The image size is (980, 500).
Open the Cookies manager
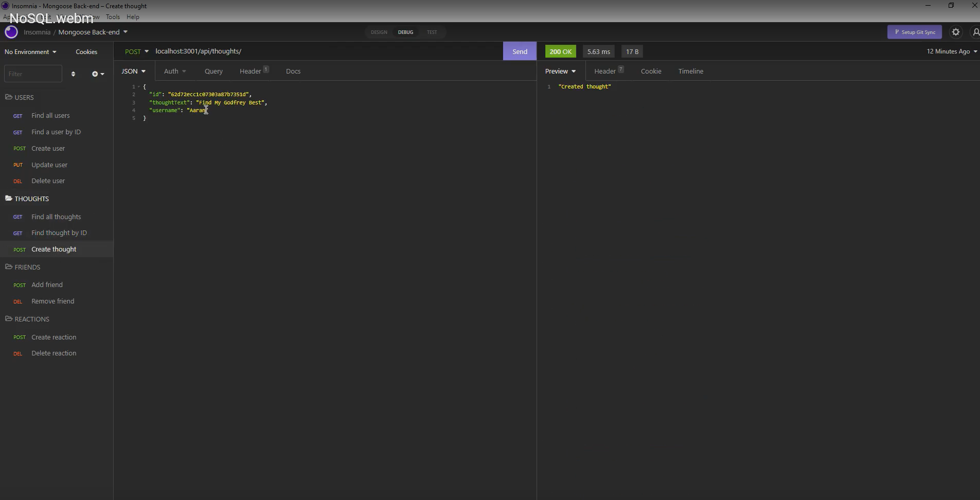click(x=86, y=52)
